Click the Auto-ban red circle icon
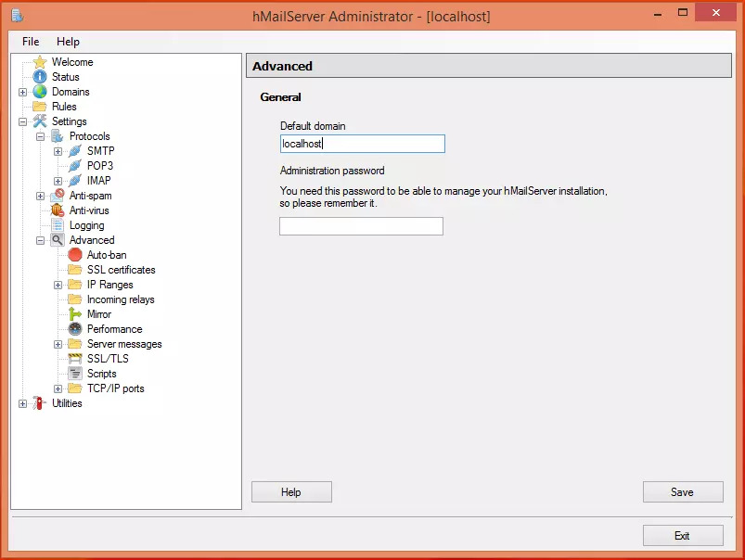Screen dimensions: 745x560 coord(75,255)
